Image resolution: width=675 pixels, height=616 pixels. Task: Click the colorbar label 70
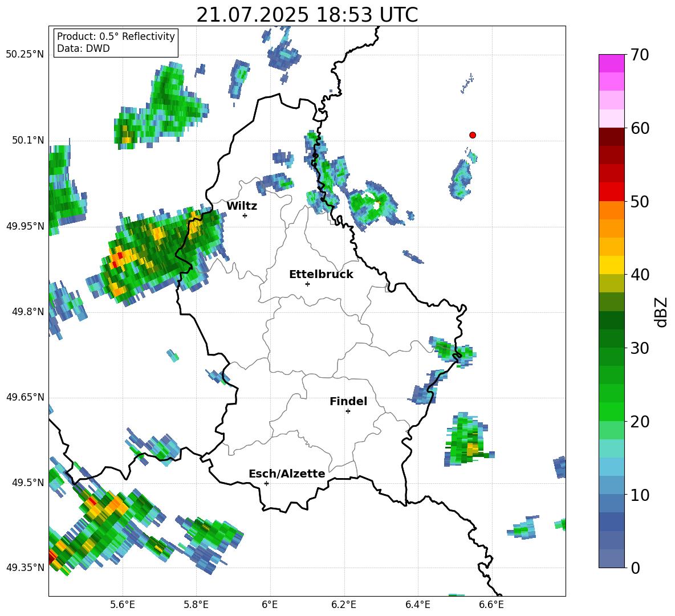click(640, 55)
